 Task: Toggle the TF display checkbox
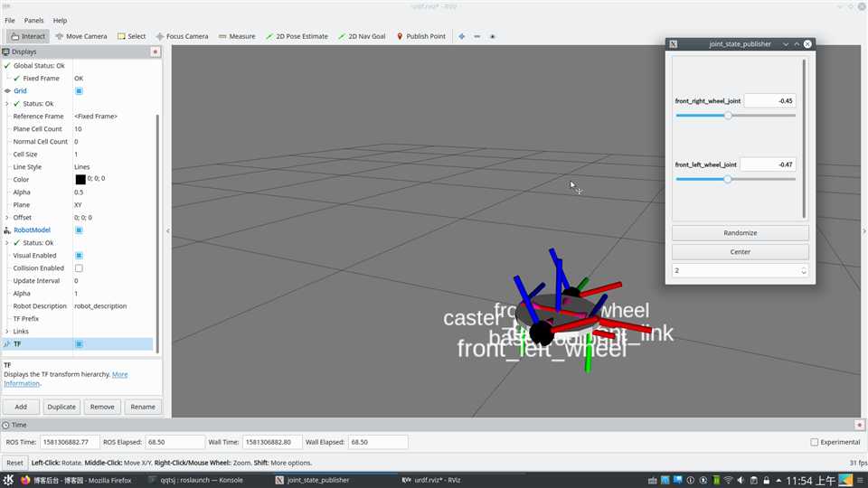(79, 344)
